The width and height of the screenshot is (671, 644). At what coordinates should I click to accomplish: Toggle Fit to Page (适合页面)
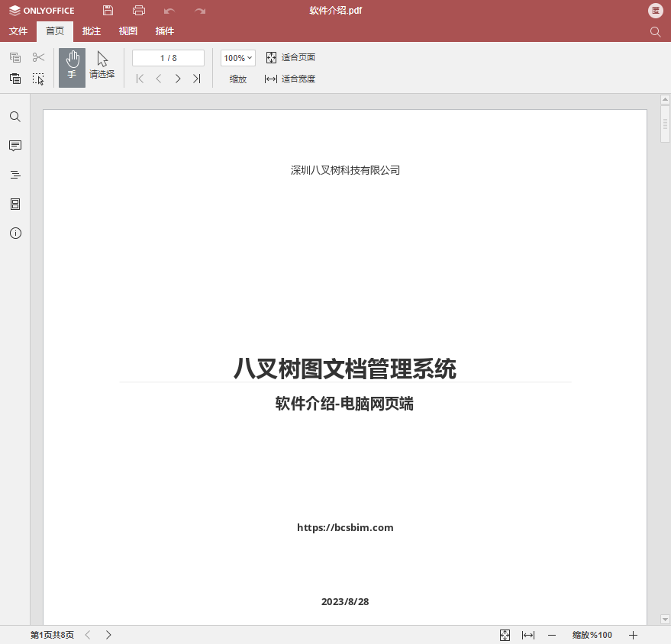290,58
